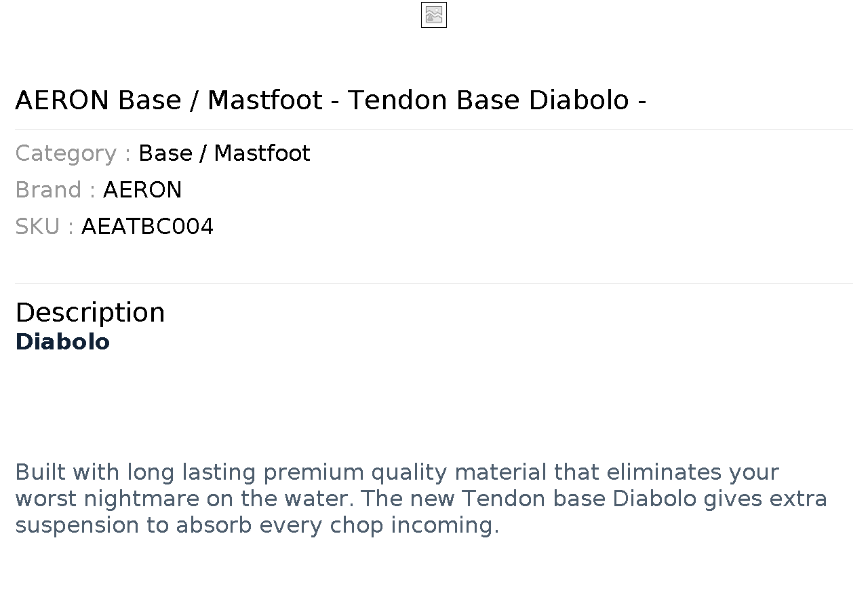Click 'Mastfoot' word in the product title
This screenshot has height=610, width=868.
pos(265,100)
